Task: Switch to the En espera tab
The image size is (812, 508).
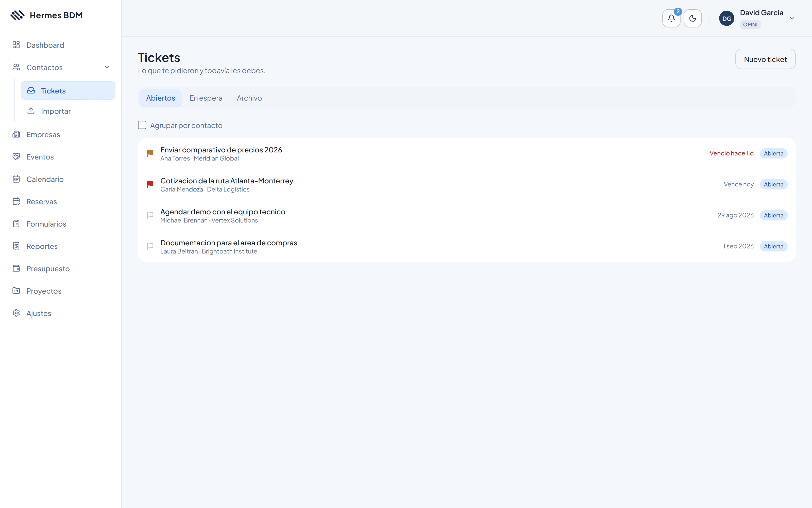Action: (x=206, y=98)
